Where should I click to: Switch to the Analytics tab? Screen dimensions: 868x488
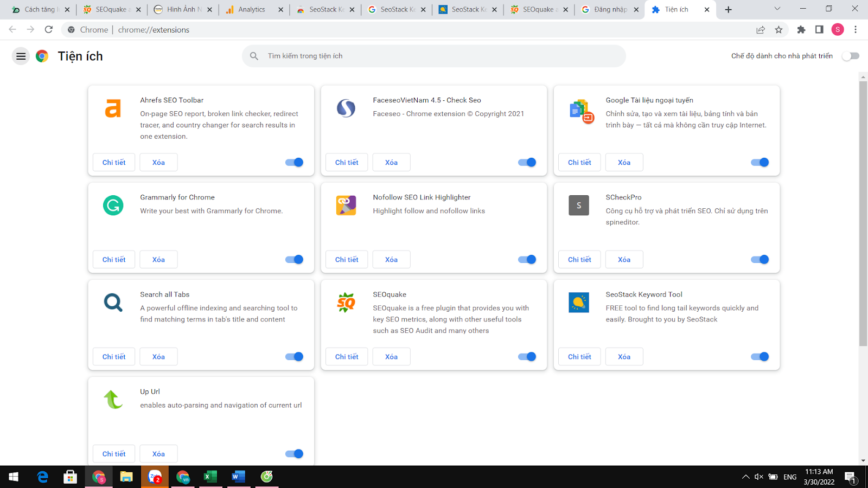(x=253, y=10)
